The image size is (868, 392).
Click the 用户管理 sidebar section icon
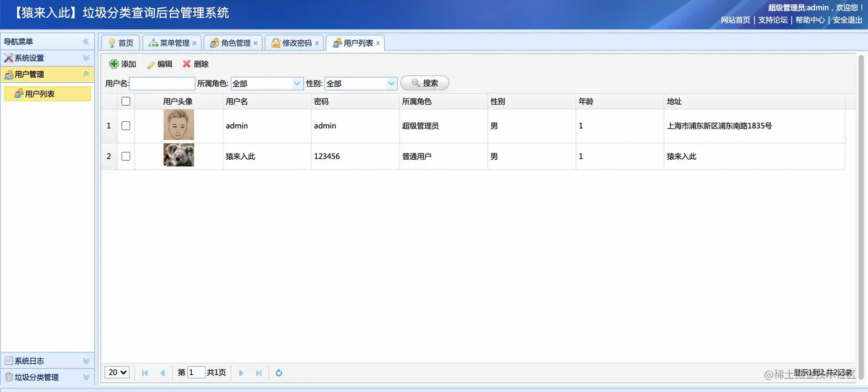pos(8,74)
